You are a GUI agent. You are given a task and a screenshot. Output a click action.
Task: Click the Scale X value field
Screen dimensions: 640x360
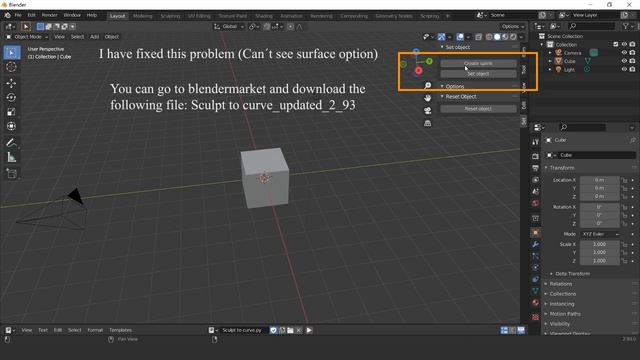599,244
